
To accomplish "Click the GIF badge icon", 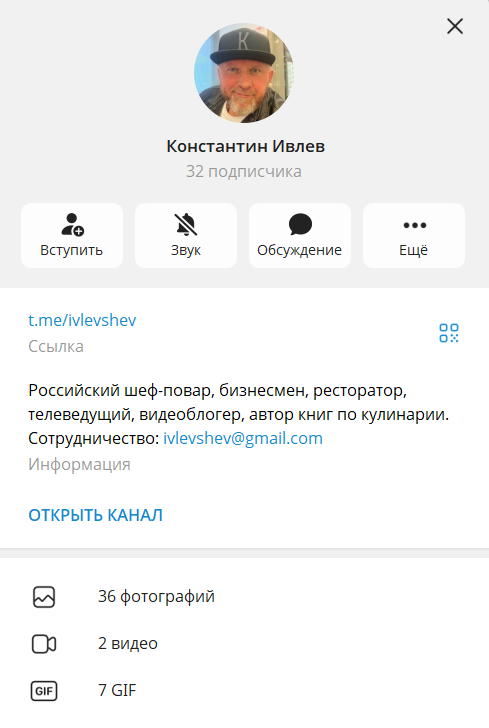I will [x=44, y=691].
